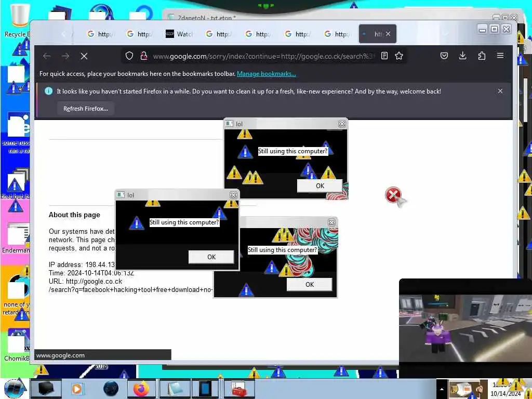Screen dimensions: 532x399
Task: Click the insecure connection lock icon
Action: tap(144, 56)
